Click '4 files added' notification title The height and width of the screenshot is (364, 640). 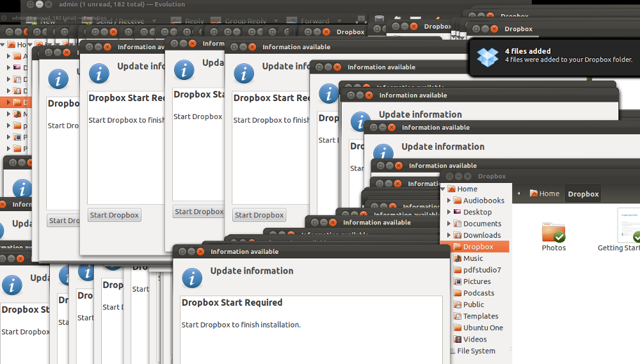point(528,51)
